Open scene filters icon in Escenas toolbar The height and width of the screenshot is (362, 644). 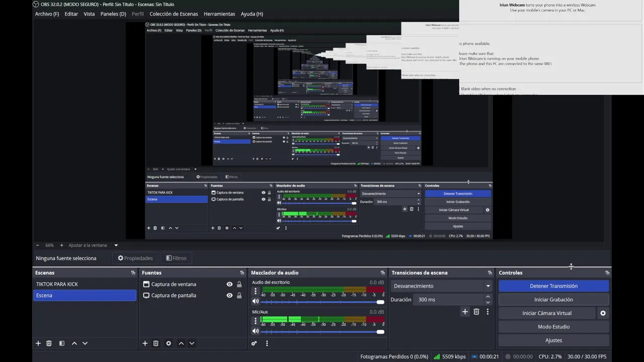tap(61, 343)
